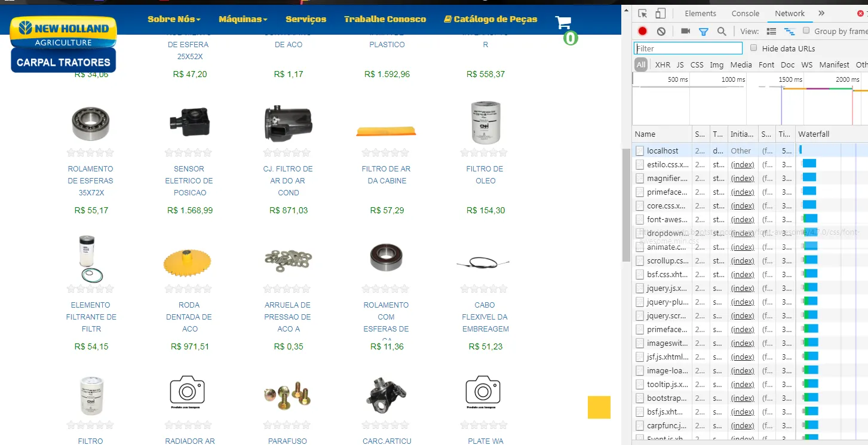Viewport: 868px width, 445px height.
Task: Click the star rating under FILTRO DE OLEO image
Action: (x=484, y=153)
